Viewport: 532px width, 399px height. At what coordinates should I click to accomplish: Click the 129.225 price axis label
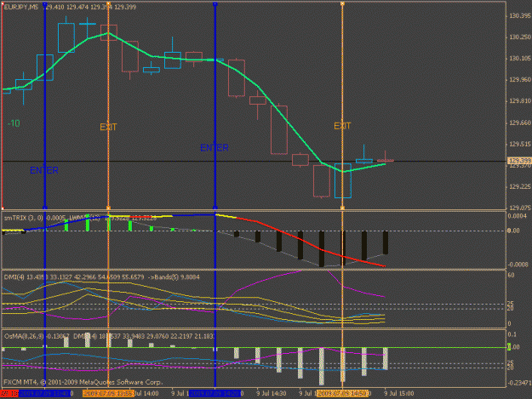(x=519, y=186)
